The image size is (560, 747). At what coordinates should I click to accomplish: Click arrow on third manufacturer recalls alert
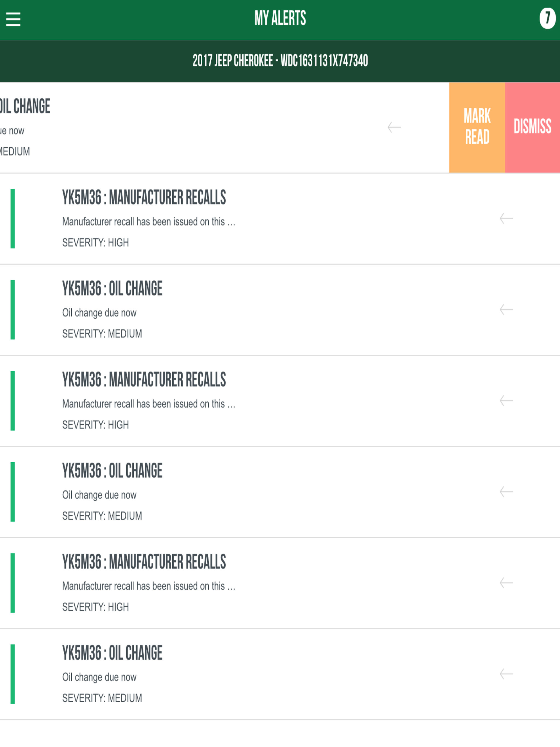coord(506,583)
